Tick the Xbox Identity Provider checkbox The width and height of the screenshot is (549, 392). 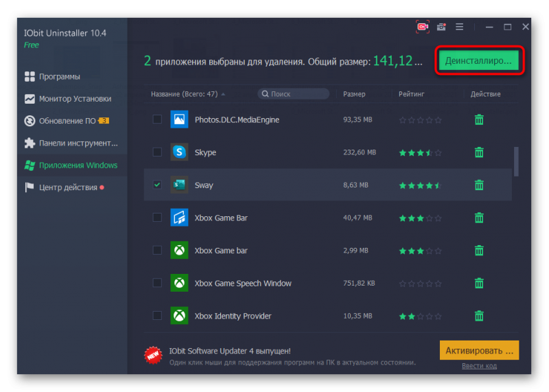157,316
